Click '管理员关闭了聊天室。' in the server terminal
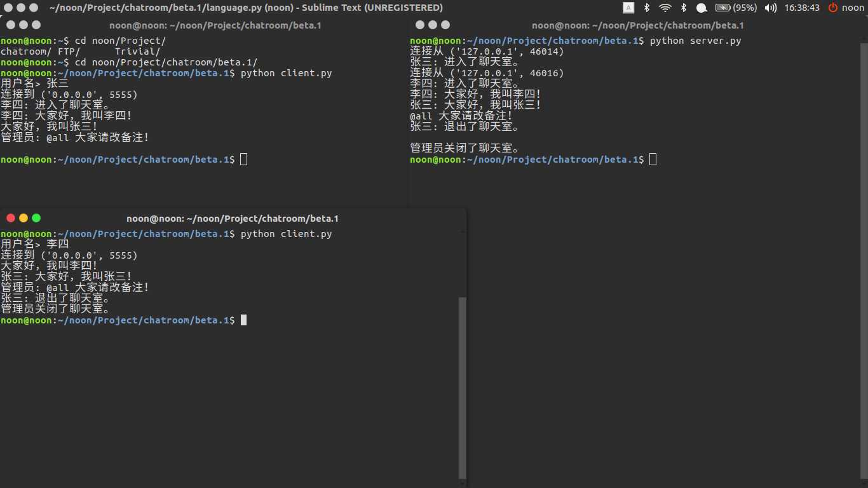Screen dimensions: 868x488 465,149
